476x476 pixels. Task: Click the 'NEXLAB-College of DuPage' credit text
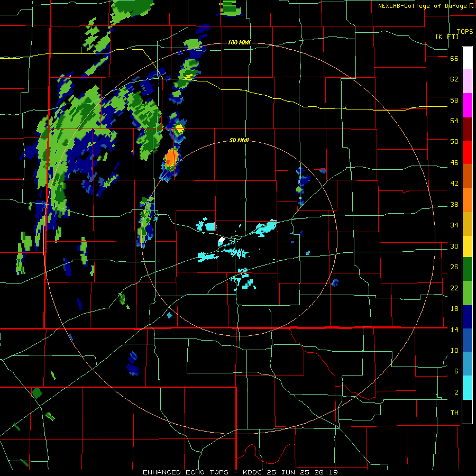coord(423,6)
